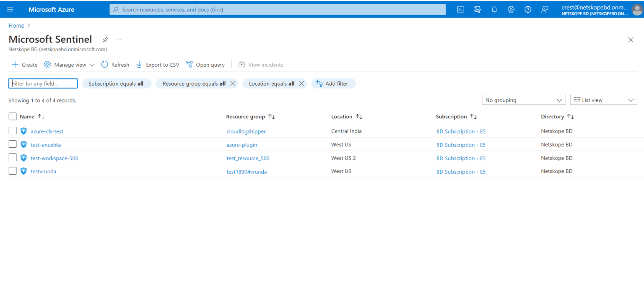Open the test-anushka workspace
The image size is (644, 285).
pos(46,144)
